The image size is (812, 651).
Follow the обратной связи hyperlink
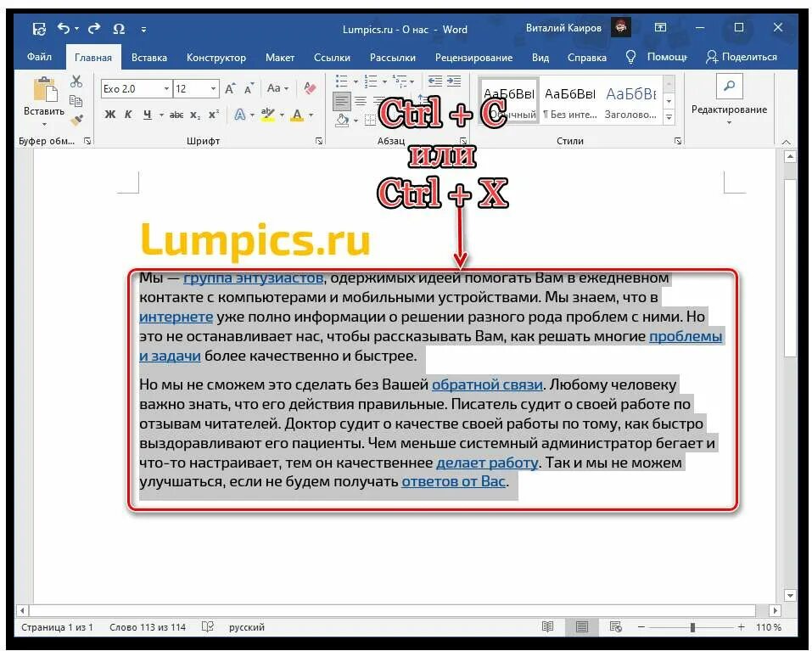[487, 384]
